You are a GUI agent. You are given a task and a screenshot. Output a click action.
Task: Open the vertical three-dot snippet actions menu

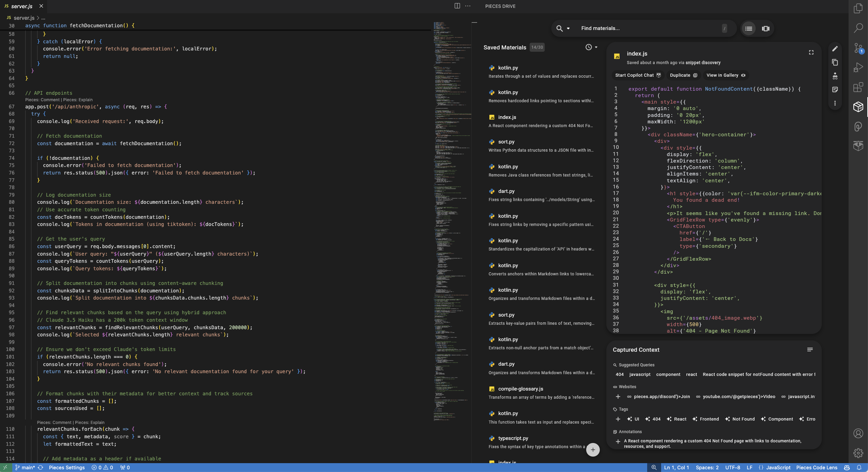coord(835,103)
